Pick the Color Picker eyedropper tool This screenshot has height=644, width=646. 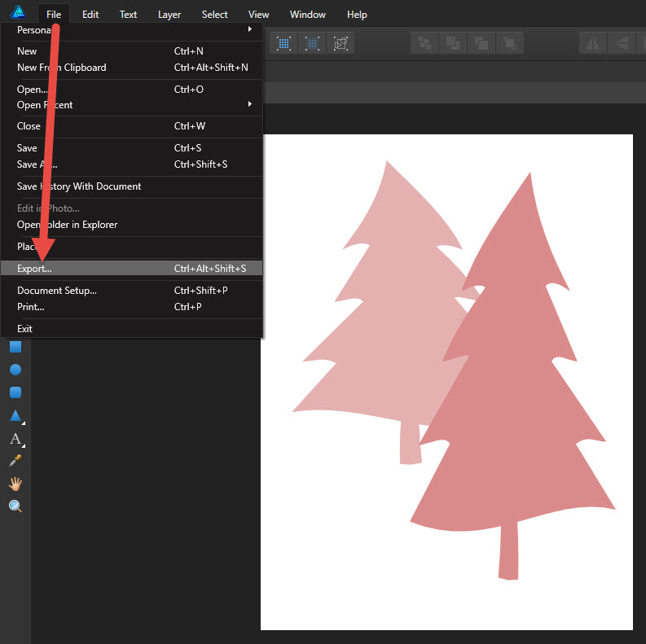[x=15, y=461]
